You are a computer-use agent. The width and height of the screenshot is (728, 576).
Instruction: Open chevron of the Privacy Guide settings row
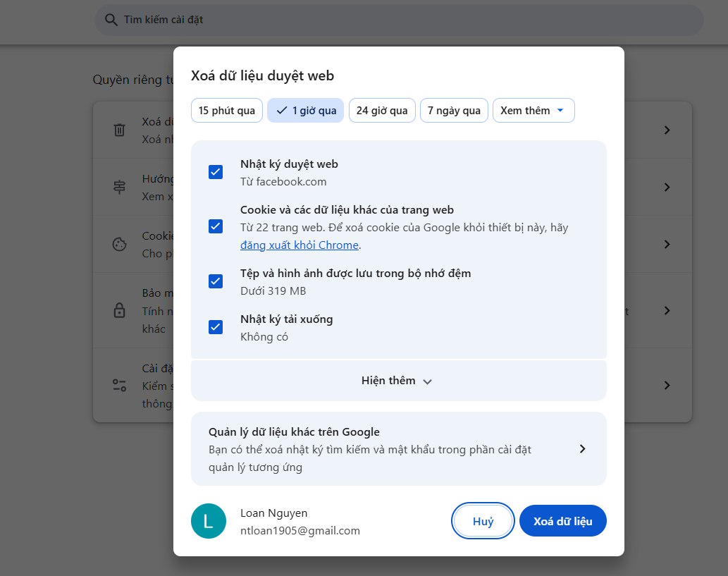tap(667, 188)
